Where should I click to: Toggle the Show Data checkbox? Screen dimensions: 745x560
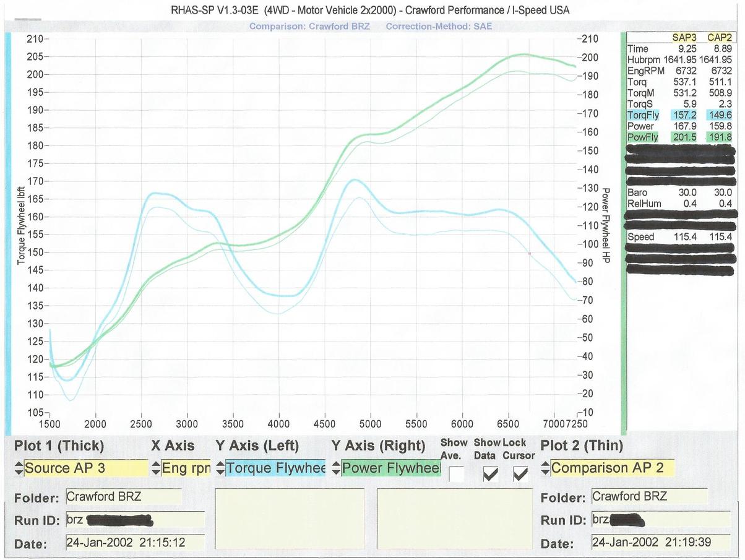point(490,474)
